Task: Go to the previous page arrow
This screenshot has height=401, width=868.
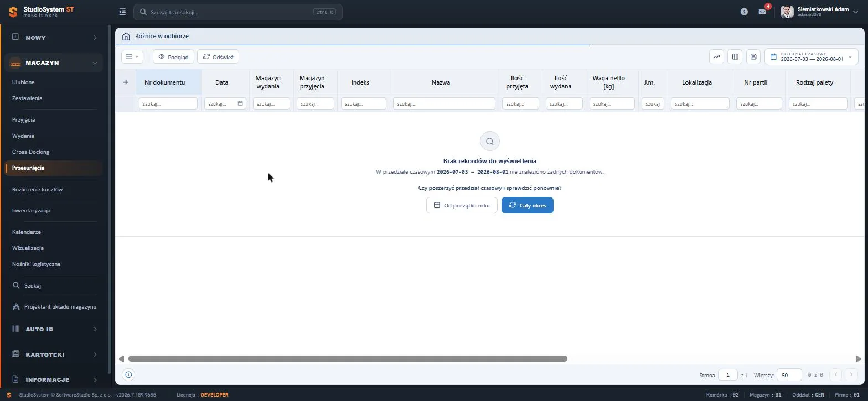Action: click(x=836, y=375)
